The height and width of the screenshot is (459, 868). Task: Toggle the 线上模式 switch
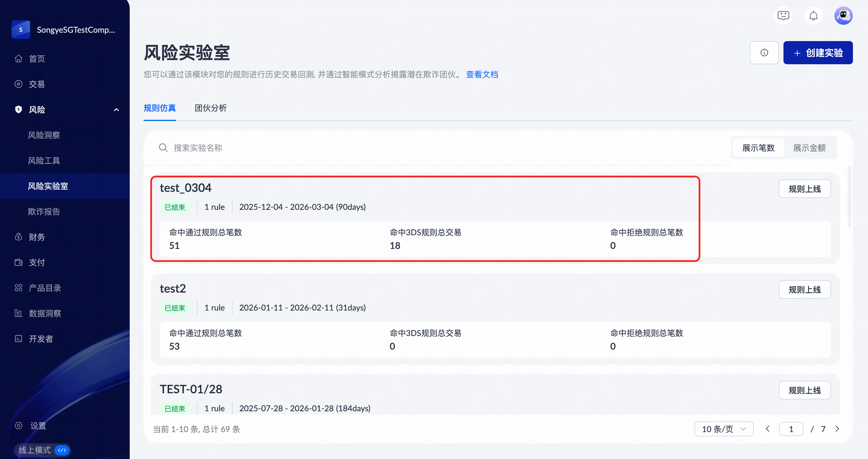(x=62, y=450)
